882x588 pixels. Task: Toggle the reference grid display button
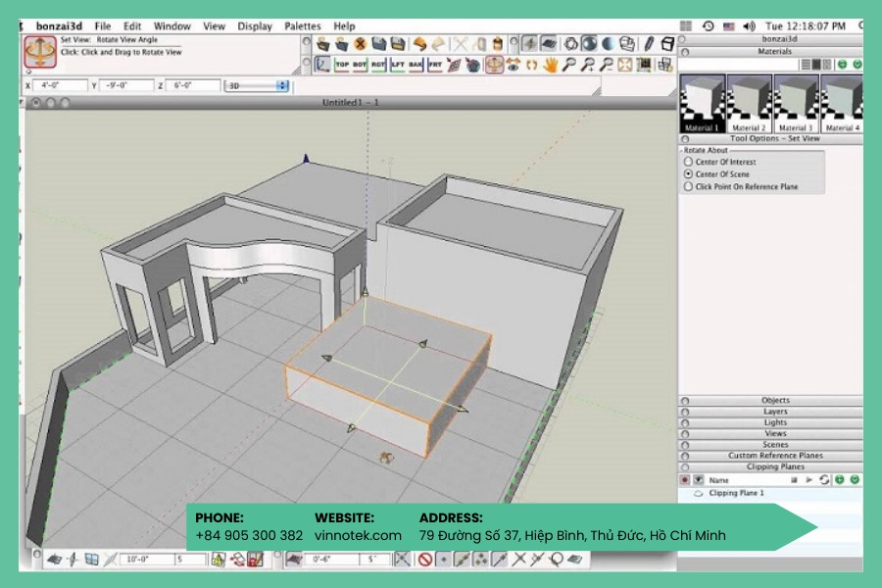pyautogui.click(x=549, y=44)
